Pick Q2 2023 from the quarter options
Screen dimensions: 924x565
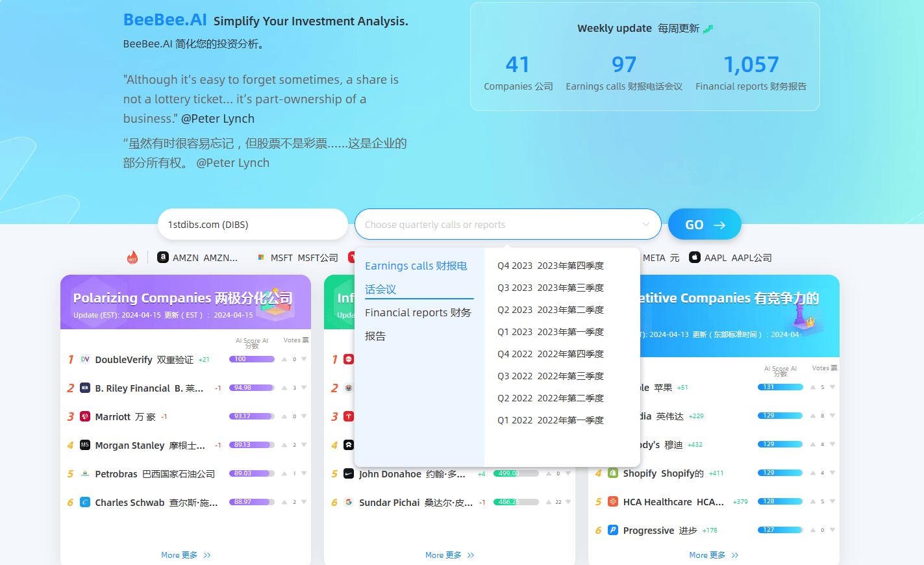click(550, 310)
